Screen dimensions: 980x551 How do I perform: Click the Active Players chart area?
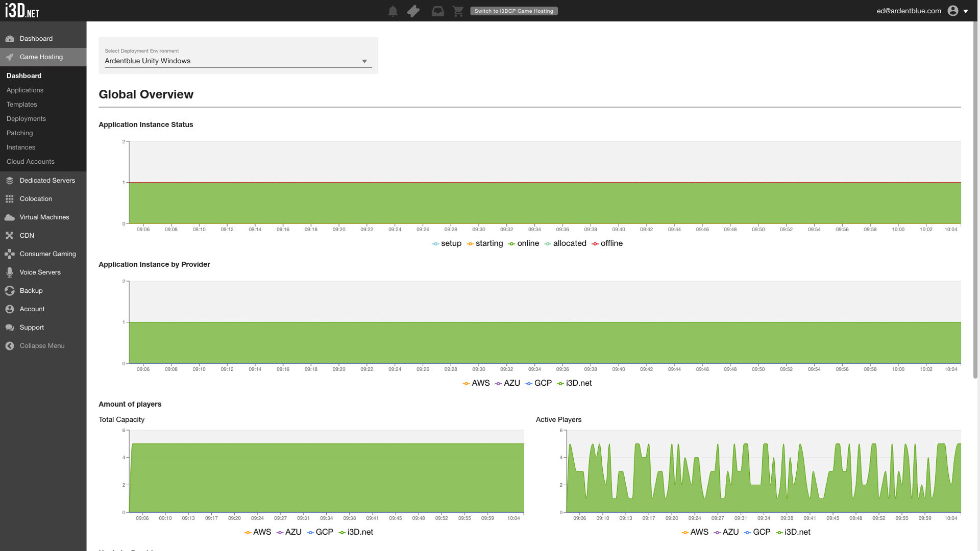(x=764, y=471)
